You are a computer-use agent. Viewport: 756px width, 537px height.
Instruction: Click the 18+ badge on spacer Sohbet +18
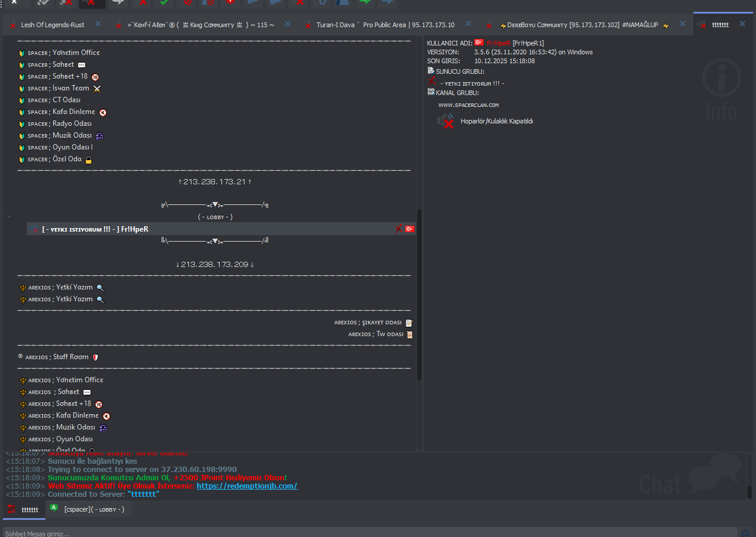pos(95,77)
